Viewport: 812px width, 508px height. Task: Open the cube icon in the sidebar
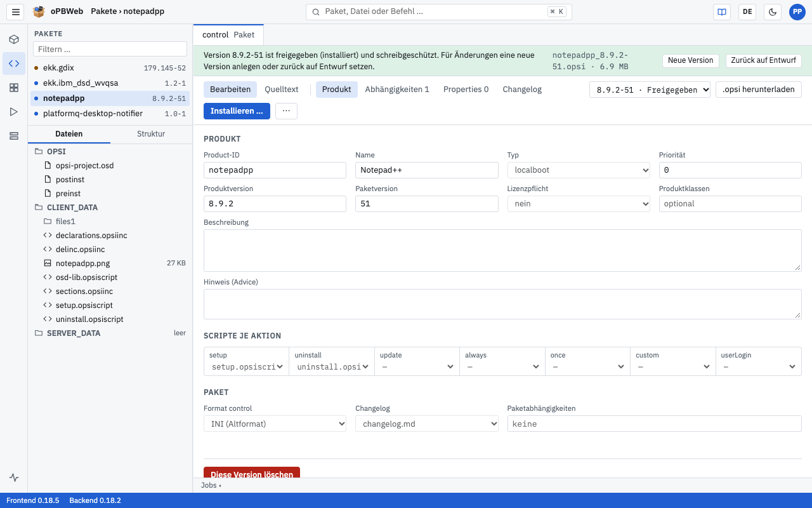(14, 39)
